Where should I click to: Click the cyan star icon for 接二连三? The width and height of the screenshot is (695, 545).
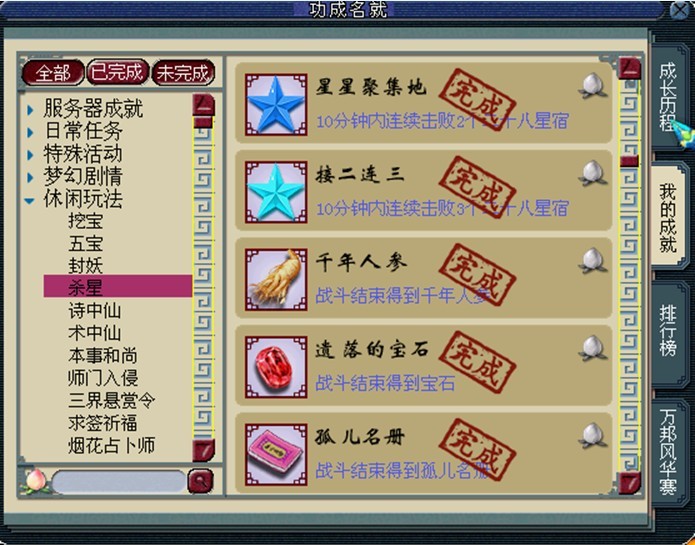[x=276, y=192]
